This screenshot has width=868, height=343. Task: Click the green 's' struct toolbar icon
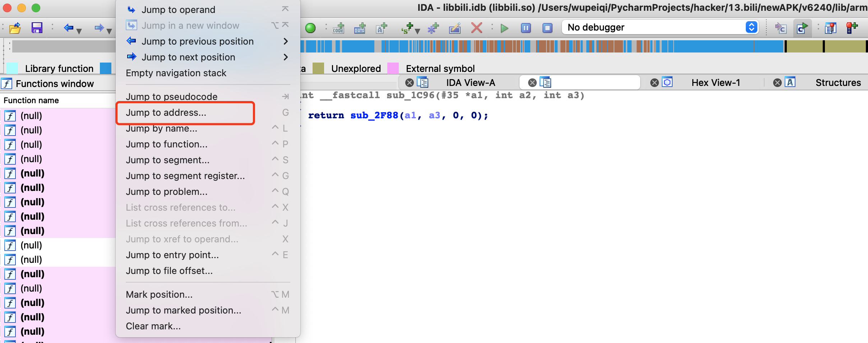coord(407,28)
